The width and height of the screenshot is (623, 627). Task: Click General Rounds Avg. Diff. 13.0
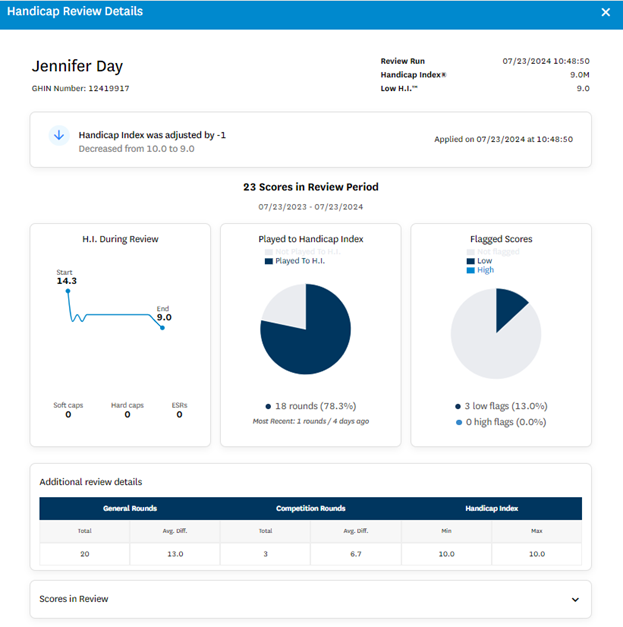[175, 554]
